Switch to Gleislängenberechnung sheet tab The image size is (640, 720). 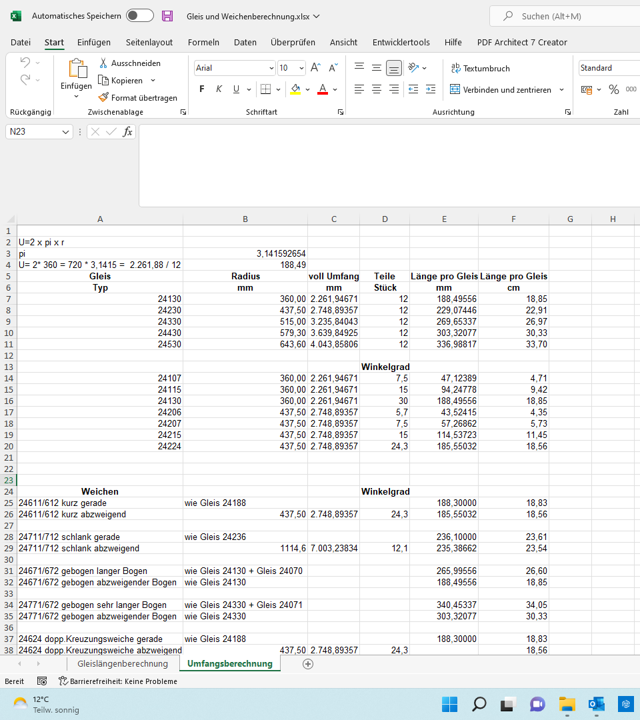click(123, 664)
